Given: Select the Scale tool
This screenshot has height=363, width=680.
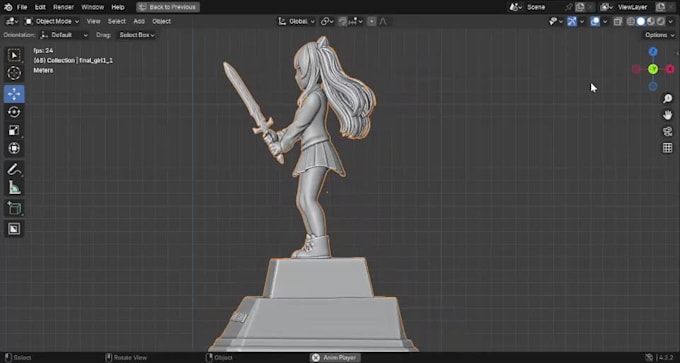Looking at the screenshot, I should [14, 130].
